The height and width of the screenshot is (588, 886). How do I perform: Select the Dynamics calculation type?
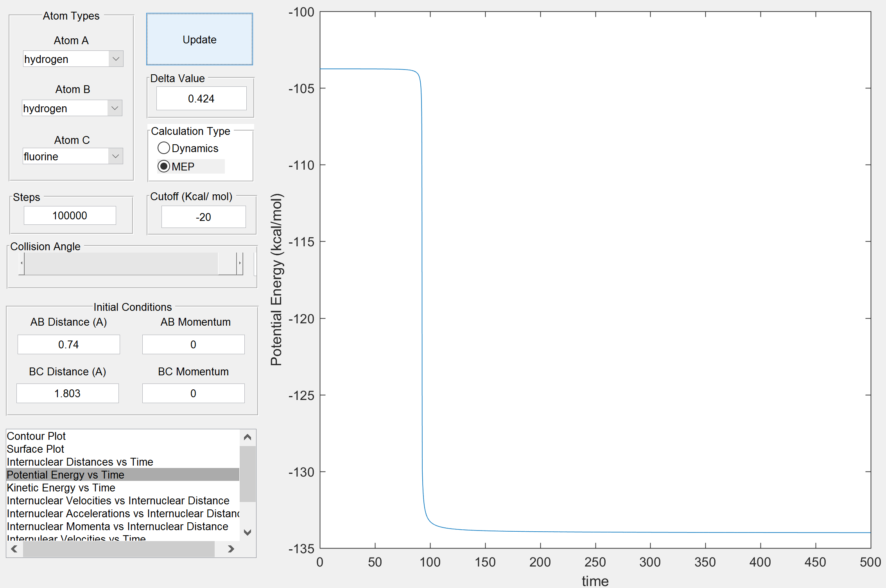pyautogui.click(x=164, y=148)
